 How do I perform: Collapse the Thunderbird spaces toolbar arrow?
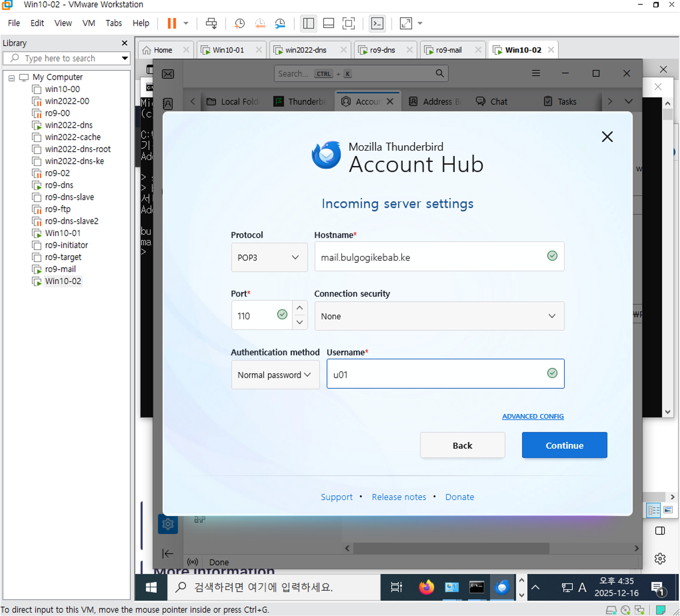point(167,554)
